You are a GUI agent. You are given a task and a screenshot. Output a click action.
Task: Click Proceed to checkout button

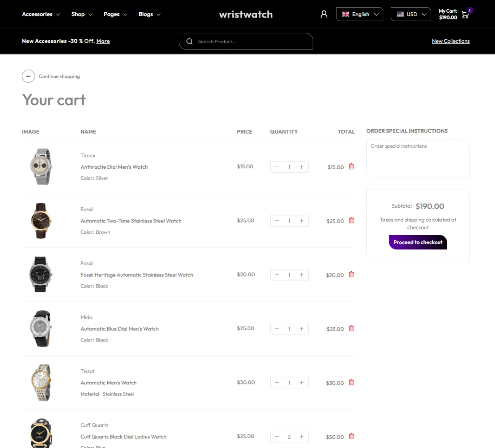pyautogui.click(x=418, y=242)
